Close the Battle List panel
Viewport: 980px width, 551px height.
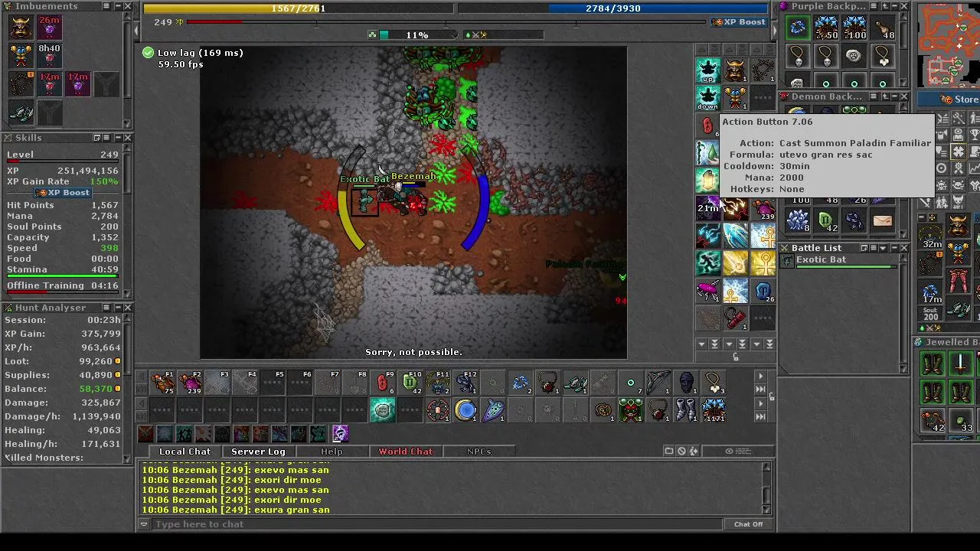click(x=904, y=248)
